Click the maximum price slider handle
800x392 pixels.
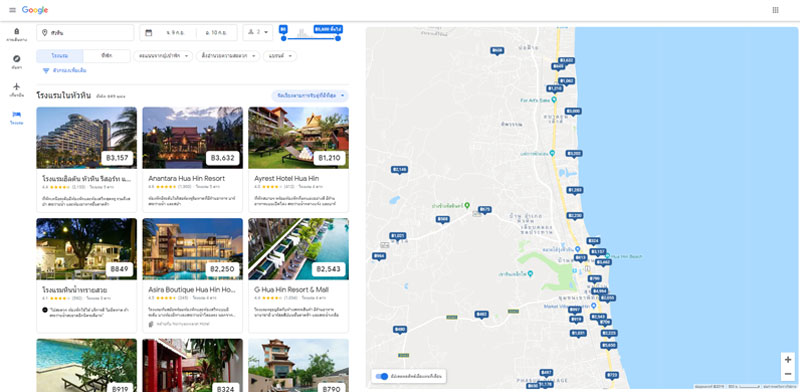pyautogui.click(x=338, y=38)
